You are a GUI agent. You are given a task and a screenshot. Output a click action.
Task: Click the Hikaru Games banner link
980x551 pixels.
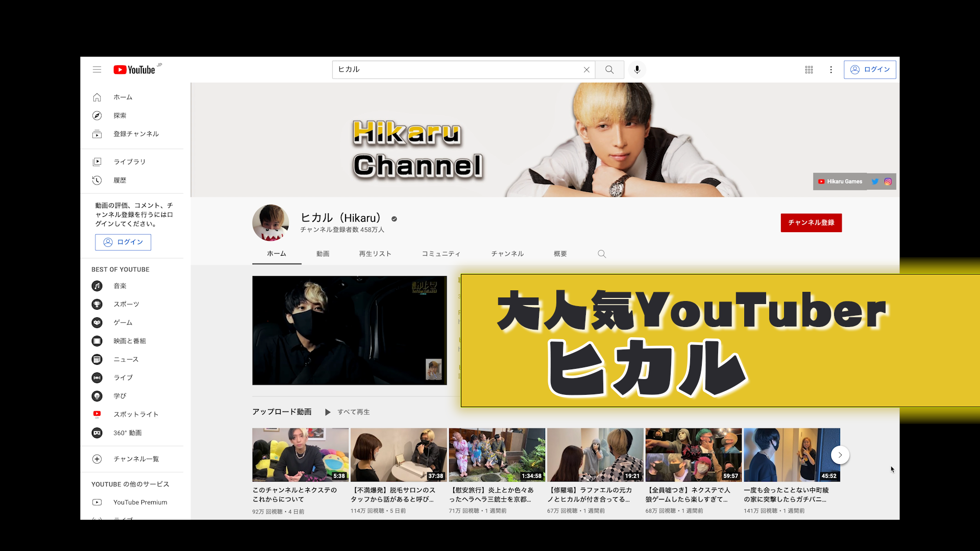(x=840, y=182)
